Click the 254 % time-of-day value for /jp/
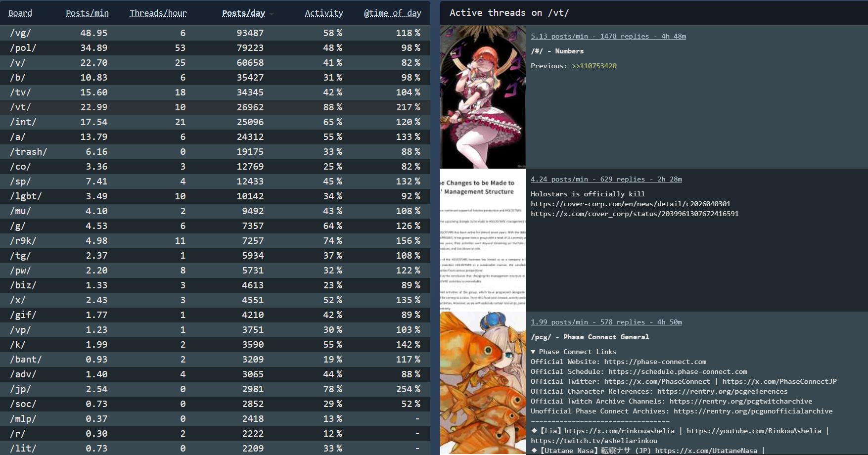Screen dimensions: 868x455 point(408,389)
